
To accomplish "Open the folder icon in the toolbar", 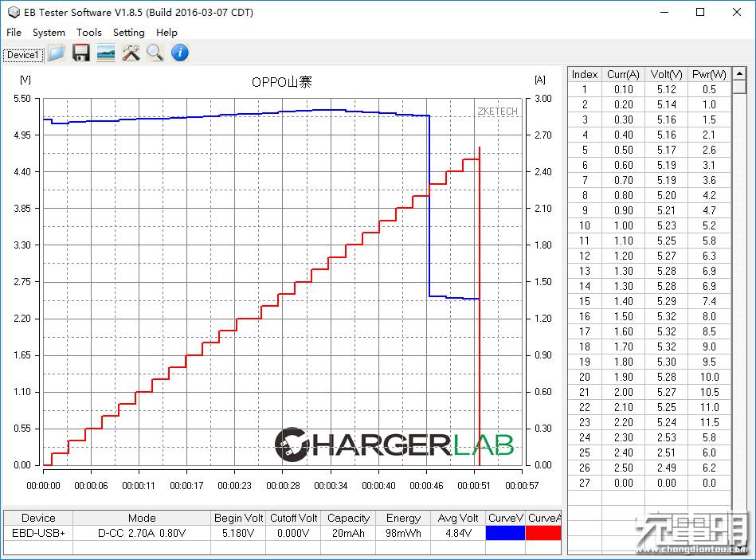I will tap(57, 53).
